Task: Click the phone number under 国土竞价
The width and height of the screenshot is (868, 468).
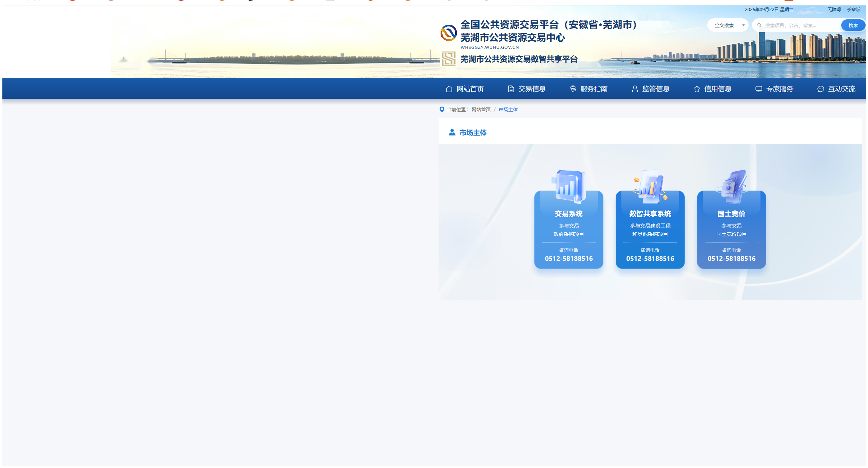Action: (x=731, y=258)
